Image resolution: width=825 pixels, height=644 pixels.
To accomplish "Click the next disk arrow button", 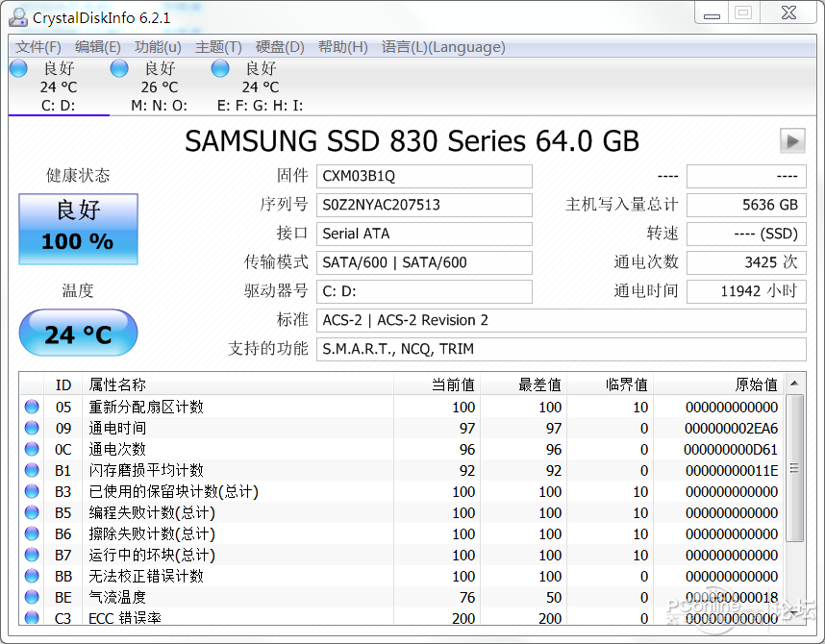I will 792,140.
